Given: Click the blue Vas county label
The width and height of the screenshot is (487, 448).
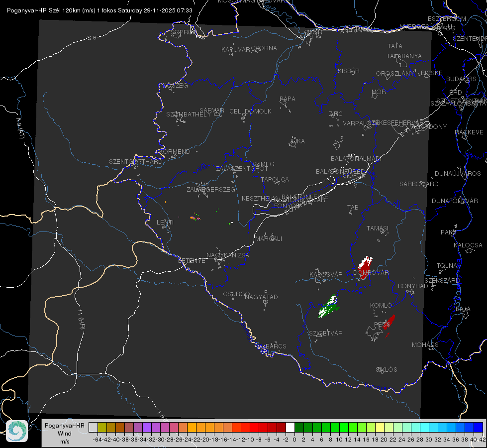Looking at the screenshot, I should click(203, 168).
